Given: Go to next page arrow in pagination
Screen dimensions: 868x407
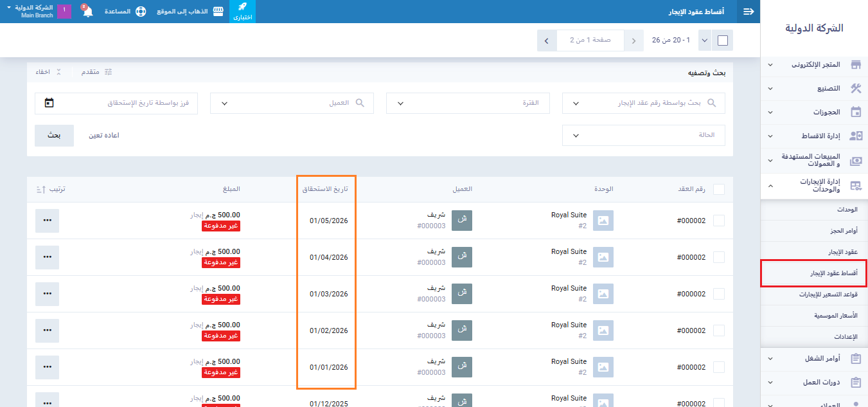Looking at the screenshot, I should 547,41.
